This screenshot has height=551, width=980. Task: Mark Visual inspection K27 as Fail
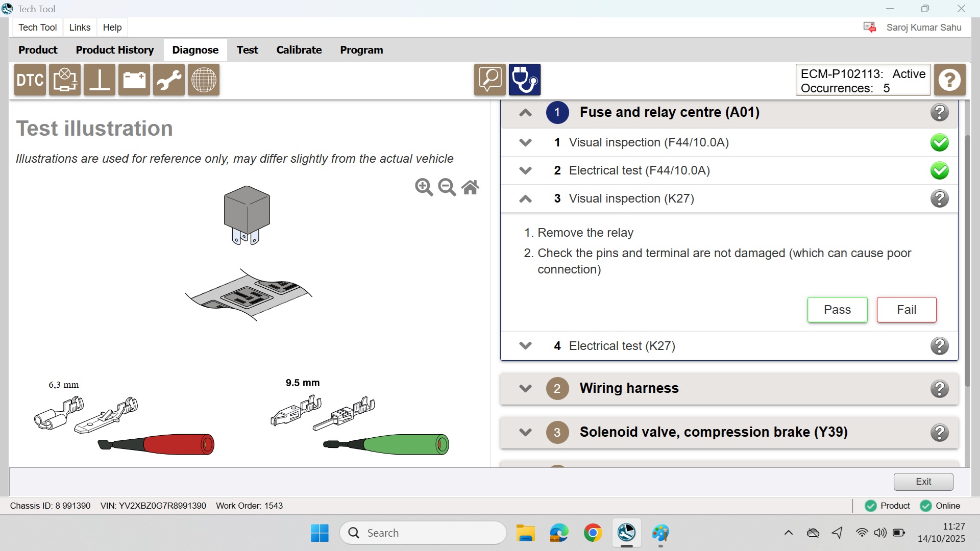click(x=906, y=310)
